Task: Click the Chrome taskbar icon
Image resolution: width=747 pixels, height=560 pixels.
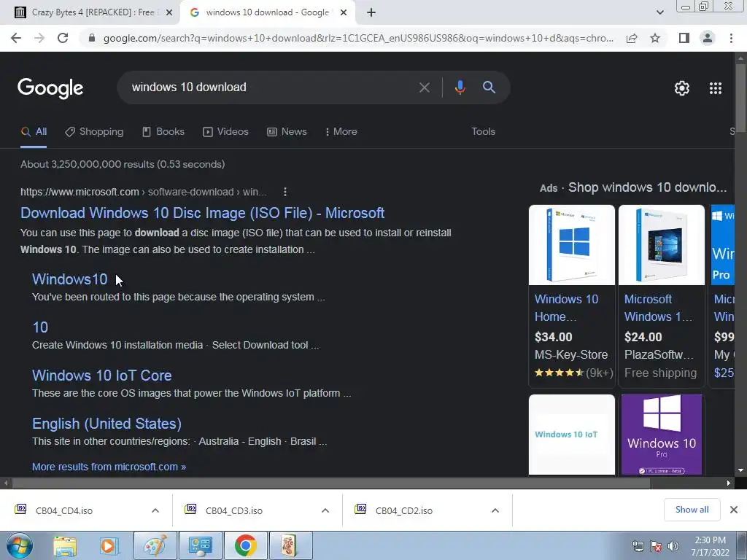Action: pos(245,545)
